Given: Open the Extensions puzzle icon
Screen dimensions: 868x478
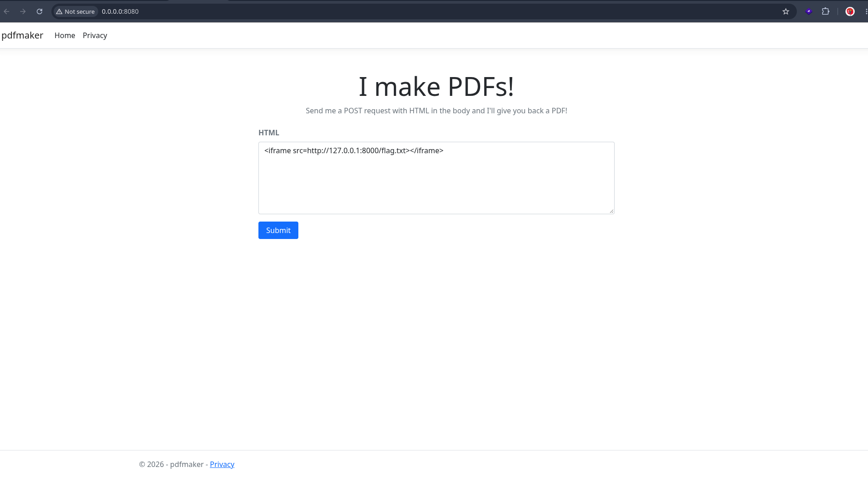Looking at the screenshot, I should (825, 11).
